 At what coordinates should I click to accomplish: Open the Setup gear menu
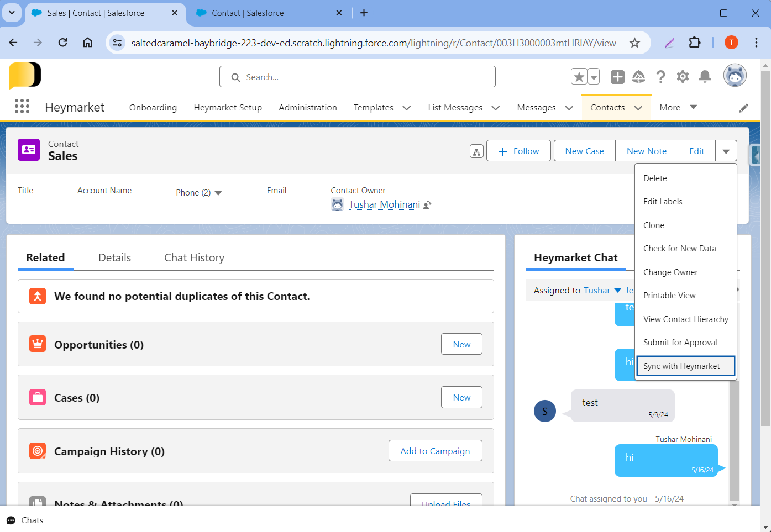683,77
